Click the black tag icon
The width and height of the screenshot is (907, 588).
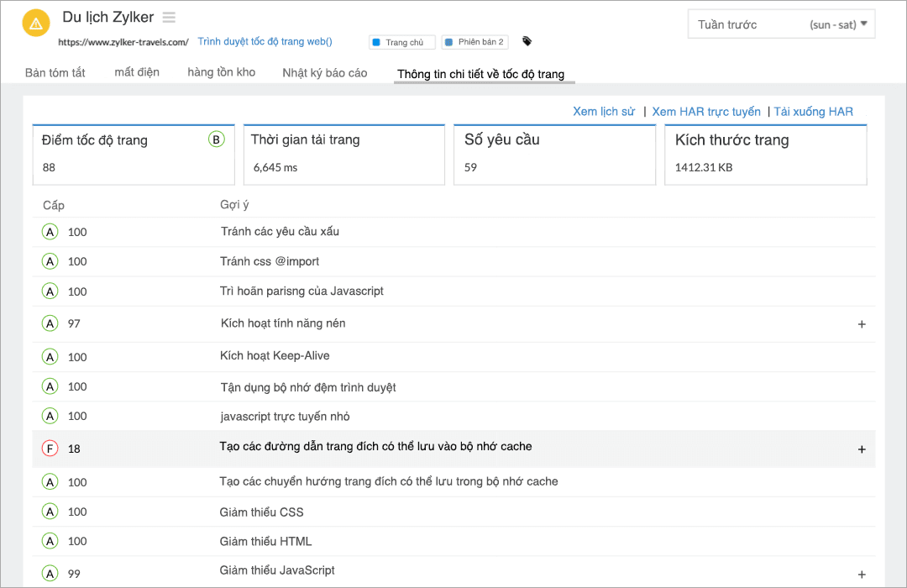pos(527,41)
